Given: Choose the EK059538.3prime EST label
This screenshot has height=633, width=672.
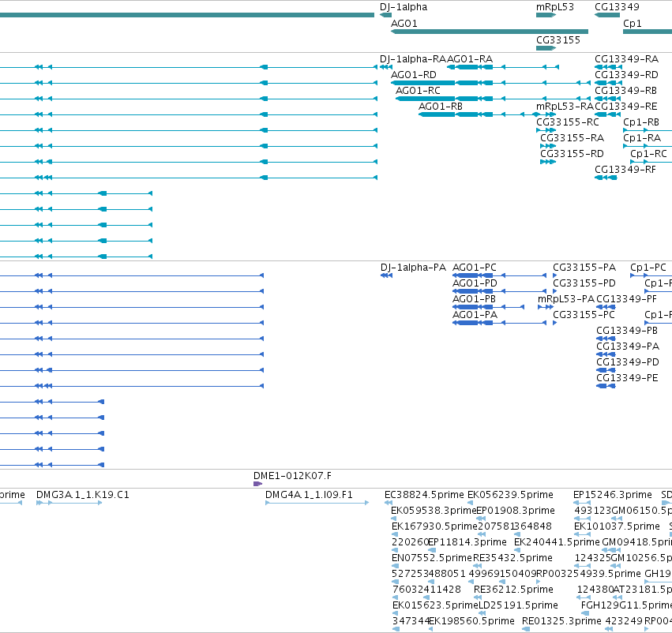Looking at the screenshot, I should click(434, 511).
